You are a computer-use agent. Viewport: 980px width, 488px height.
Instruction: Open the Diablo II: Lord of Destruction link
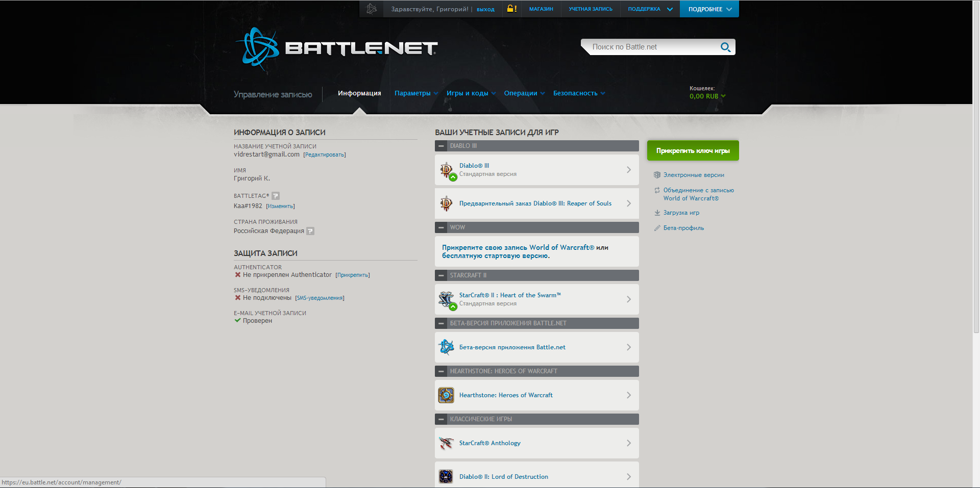503,477
